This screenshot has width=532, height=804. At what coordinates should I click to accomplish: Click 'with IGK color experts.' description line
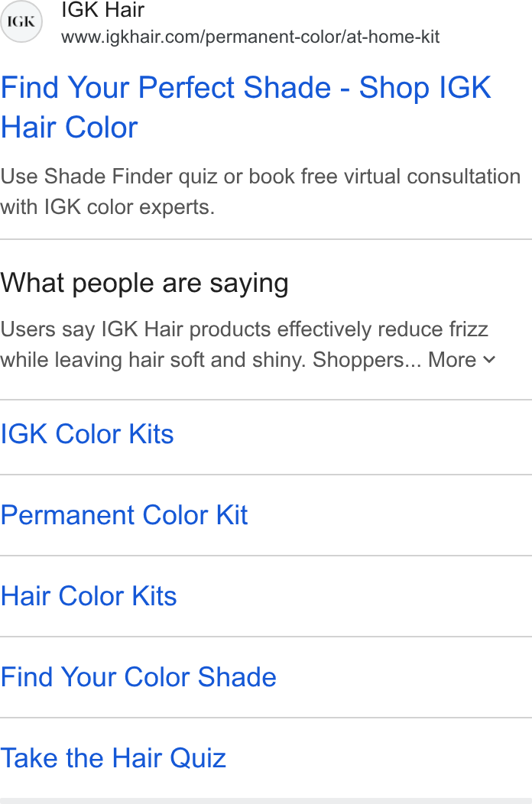pyautogui.click(x=107, y=208)
